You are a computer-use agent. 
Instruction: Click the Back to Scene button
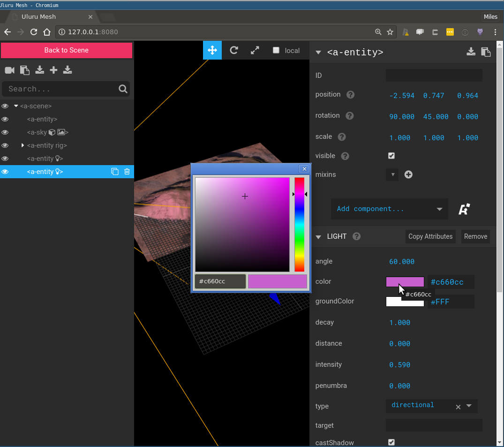click(x=66, y=50)
